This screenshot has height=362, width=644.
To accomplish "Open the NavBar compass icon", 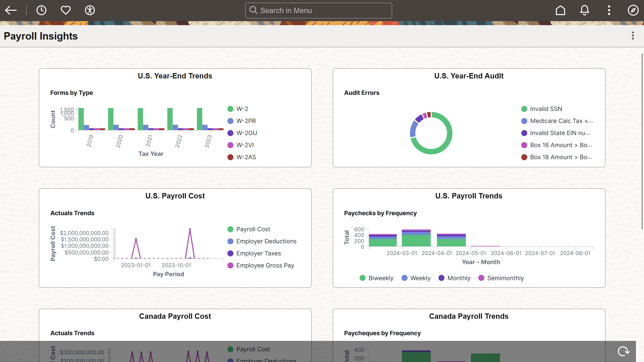I will point(633,10).
